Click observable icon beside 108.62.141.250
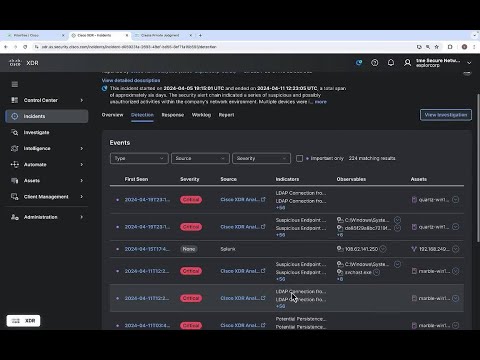 point(340,249)
